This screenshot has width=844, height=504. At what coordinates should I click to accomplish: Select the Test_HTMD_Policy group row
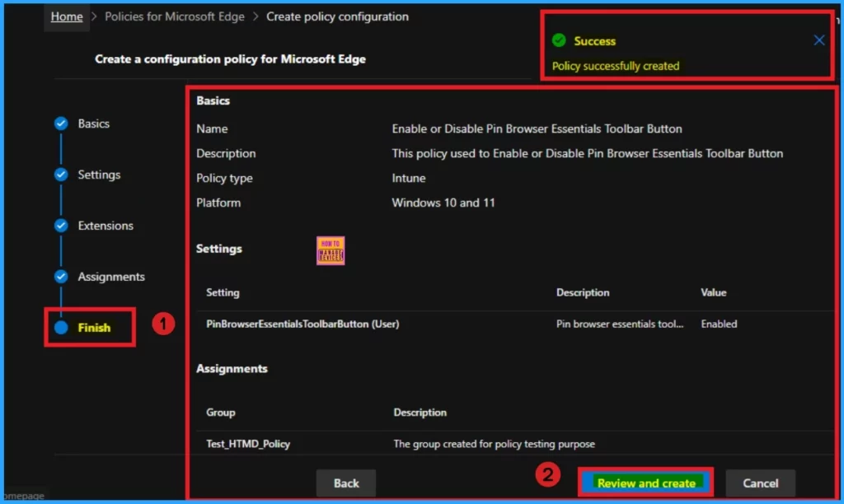[514, 444]
